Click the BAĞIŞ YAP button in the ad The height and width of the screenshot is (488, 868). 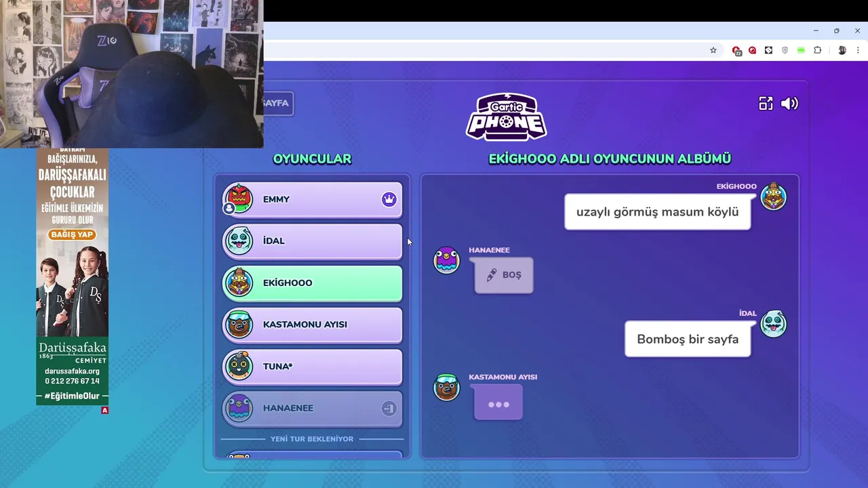(x=72, y=235)
